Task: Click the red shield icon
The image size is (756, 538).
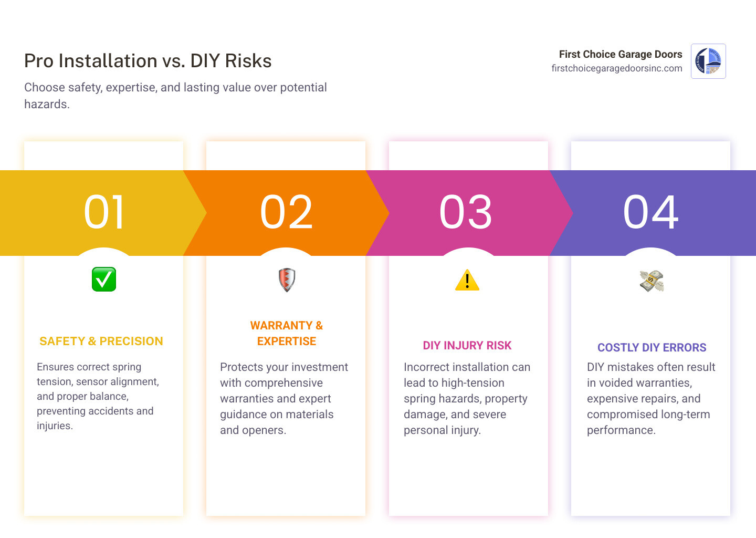Action: tap(287, 280)
